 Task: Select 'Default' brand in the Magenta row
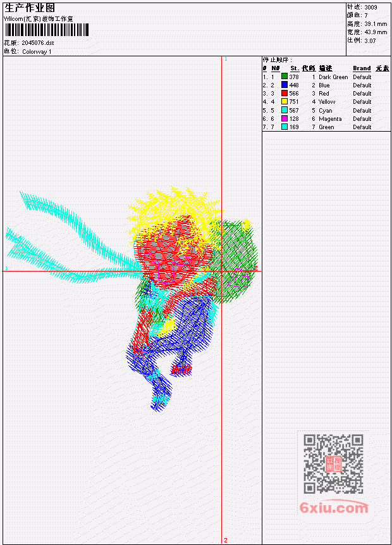[x=362, y=119]
